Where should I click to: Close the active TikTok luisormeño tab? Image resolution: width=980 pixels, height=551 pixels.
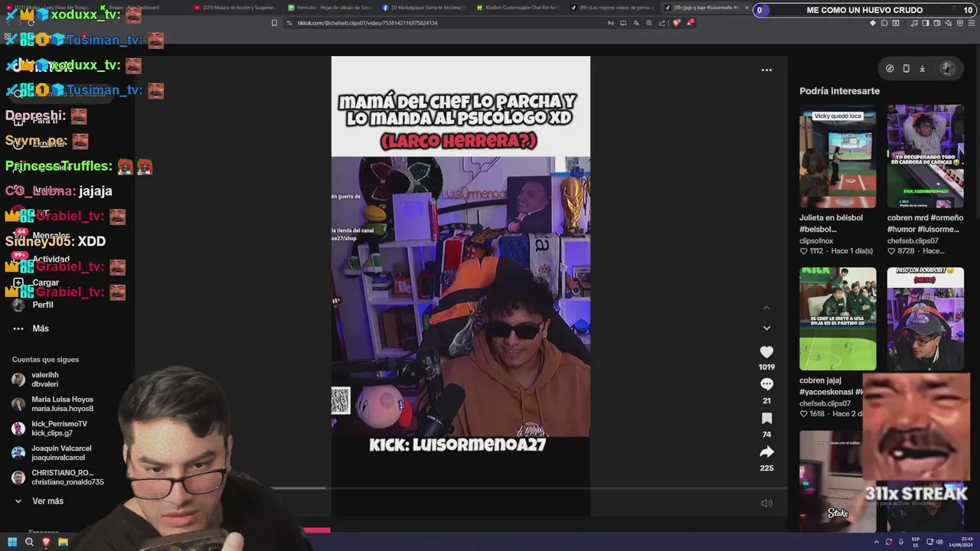click(x=746, y=8)
